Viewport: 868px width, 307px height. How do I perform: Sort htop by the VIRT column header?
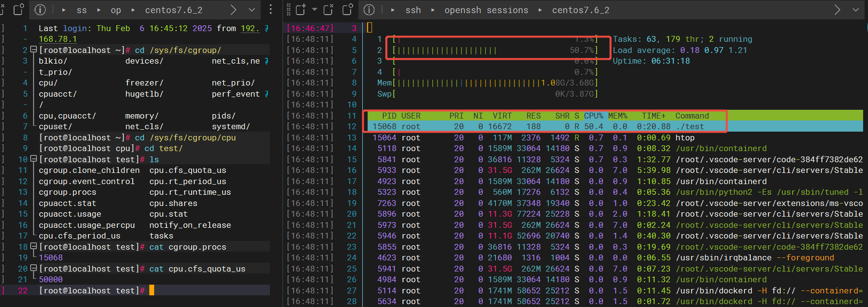(502, 116)
